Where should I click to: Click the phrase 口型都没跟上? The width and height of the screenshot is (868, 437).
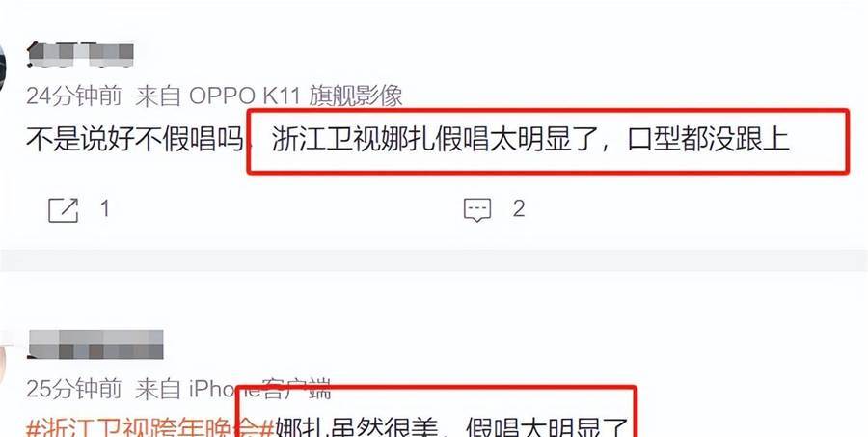pos(708,140)
